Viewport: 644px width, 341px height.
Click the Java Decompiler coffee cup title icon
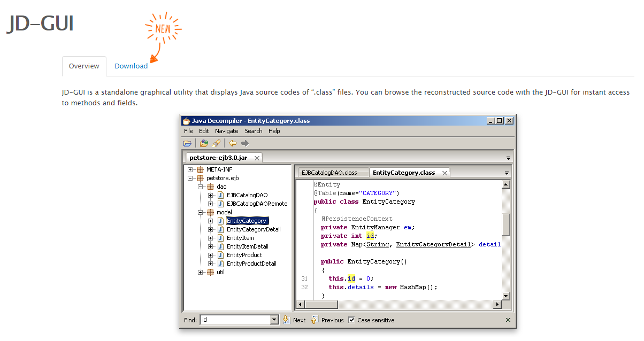pyautogui.click(x=186, y=121)
